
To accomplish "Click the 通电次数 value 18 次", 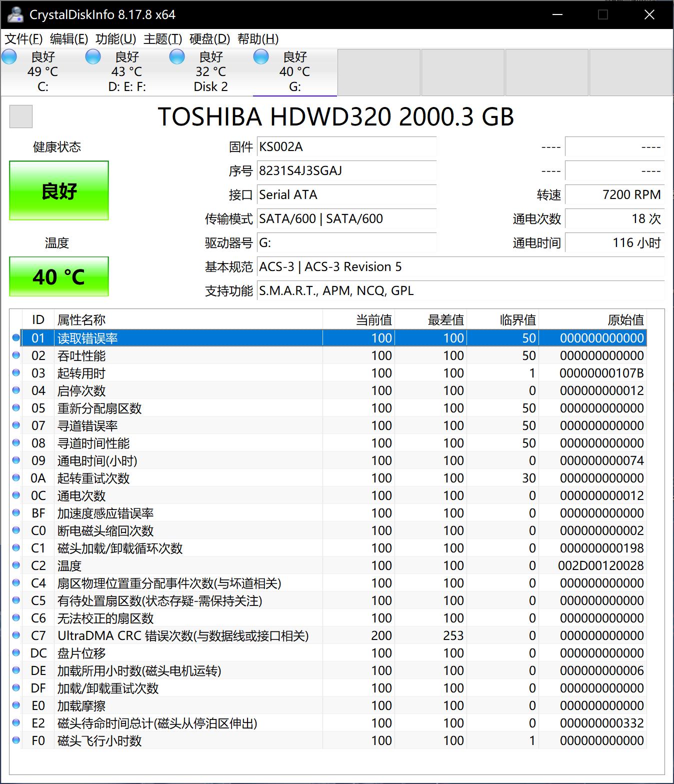I will [614, 219].
